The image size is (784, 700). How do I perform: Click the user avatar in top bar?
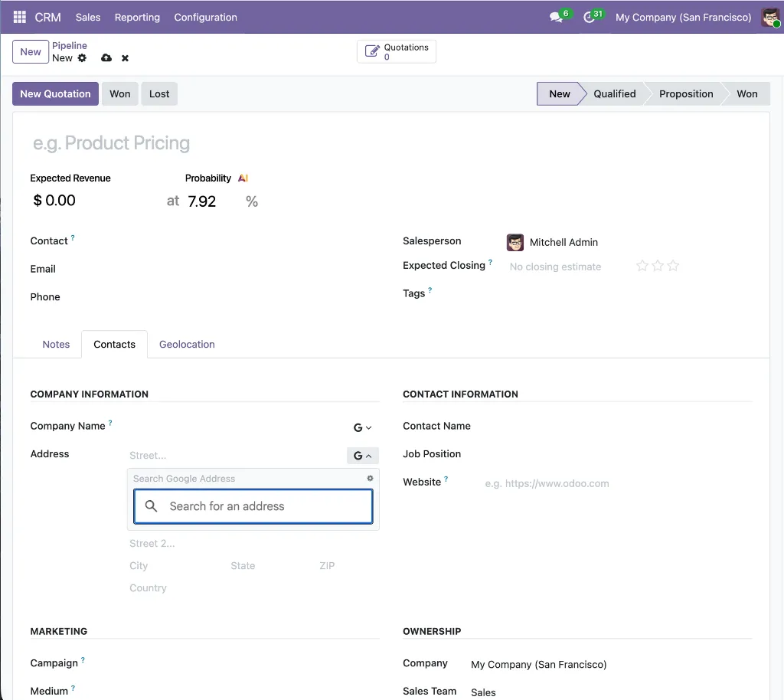[770, 17]
